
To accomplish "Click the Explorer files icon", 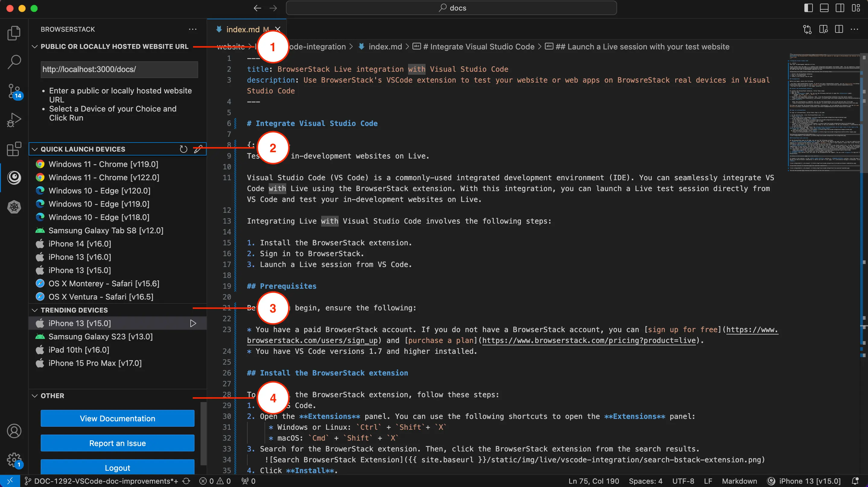I will 14,33.
